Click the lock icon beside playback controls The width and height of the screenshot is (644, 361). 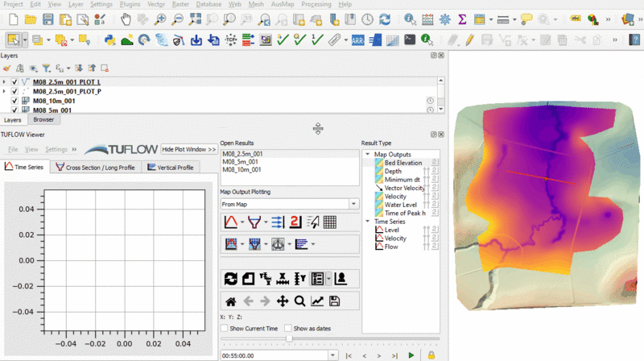tap(431, 355)
